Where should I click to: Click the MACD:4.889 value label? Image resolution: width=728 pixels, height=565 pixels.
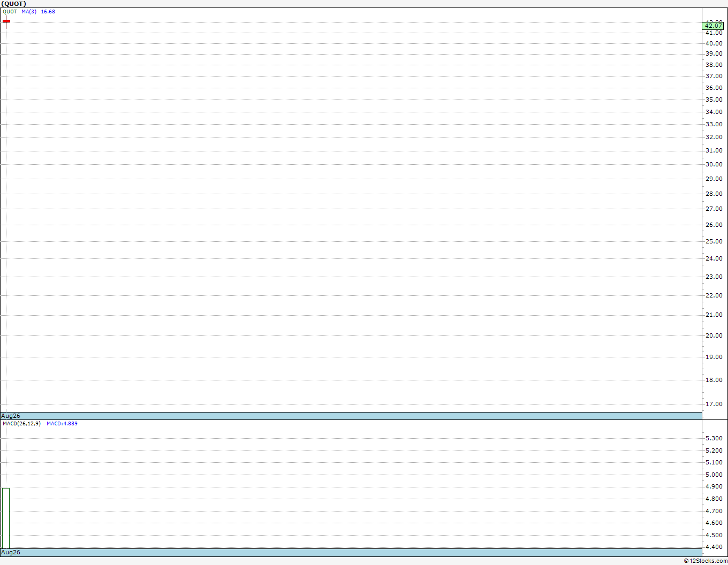tap(62, 424)
